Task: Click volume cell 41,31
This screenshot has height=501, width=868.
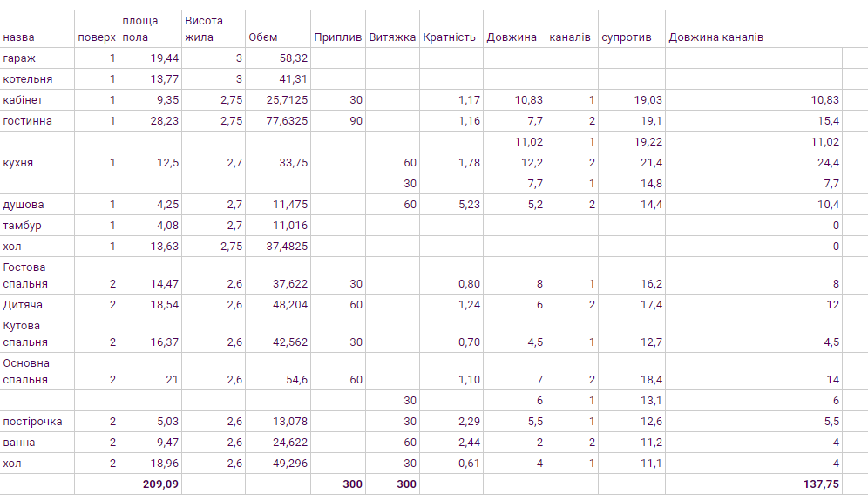Action: [278, 79]
